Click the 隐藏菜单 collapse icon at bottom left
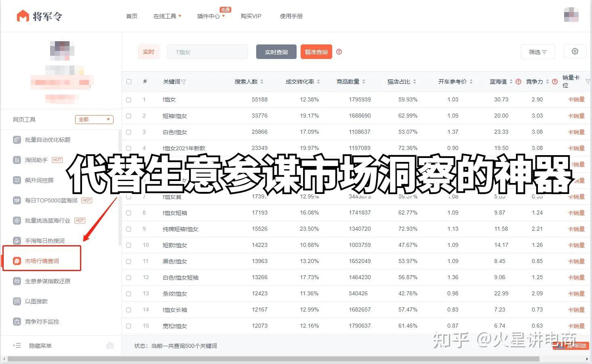 pos(17,345)
